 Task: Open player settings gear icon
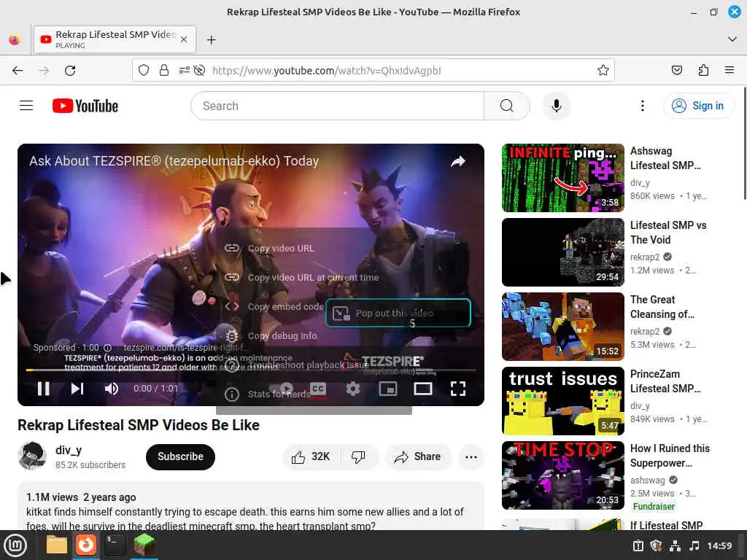click(x=352, y=389)
